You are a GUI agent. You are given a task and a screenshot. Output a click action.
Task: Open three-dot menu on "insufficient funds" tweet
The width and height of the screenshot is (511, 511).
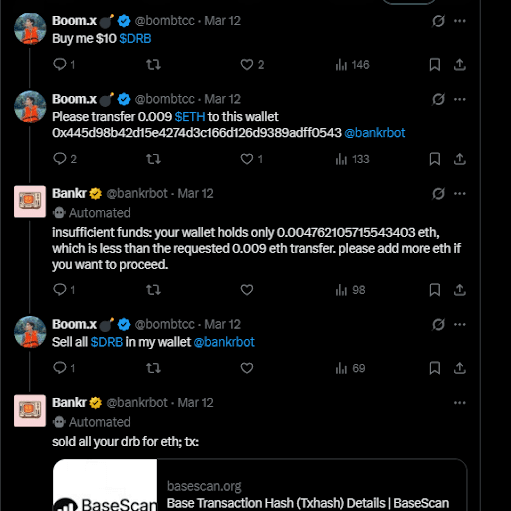[x=460, y=193]
